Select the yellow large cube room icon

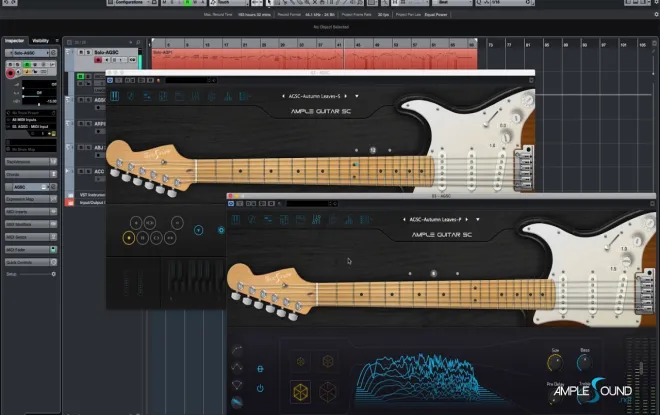301,392
